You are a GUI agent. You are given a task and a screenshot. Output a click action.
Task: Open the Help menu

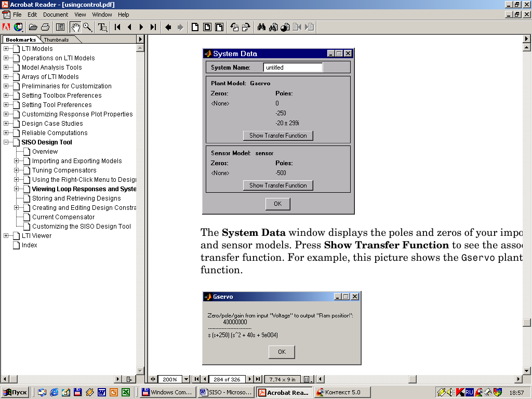pos(124,15)
